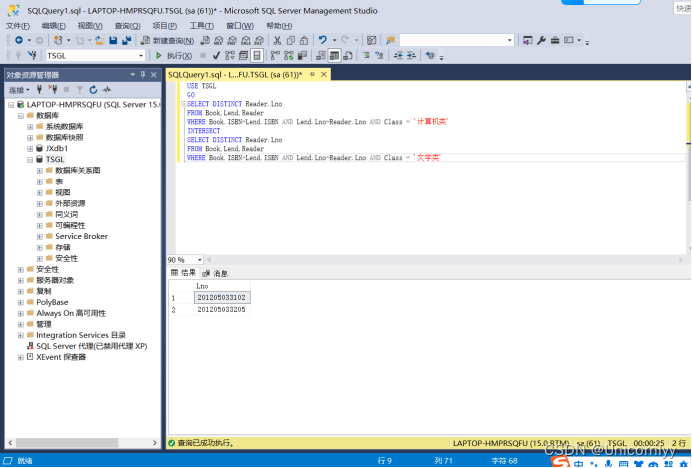
Task: Click the open file folder icon
Action: 100,41
